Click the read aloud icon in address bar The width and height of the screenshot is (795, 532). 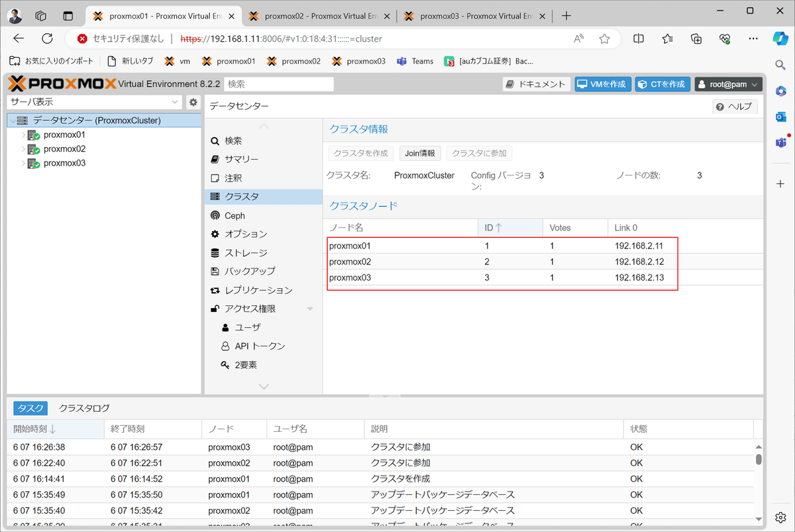(x=579, y=38)
